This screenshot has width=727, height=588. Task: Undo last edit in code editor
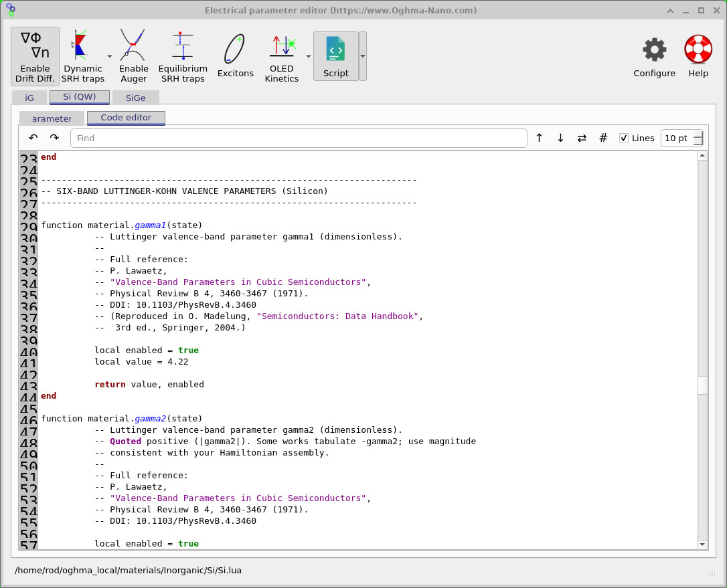(33, 138)
